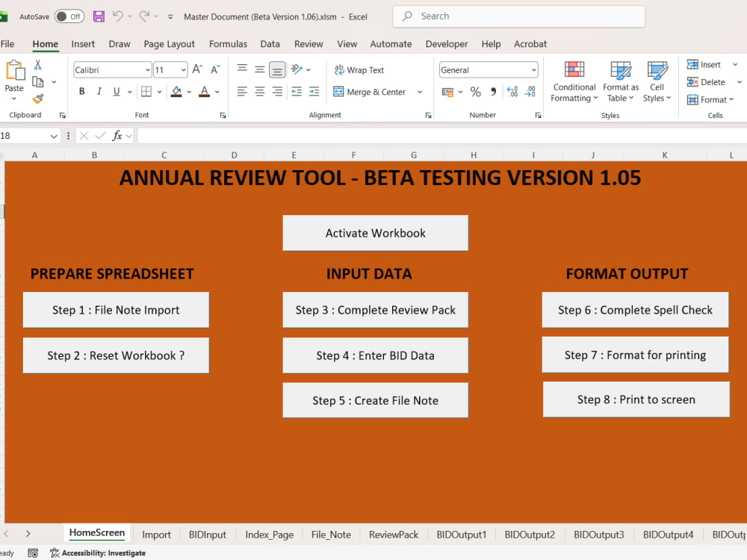Expand the Name Box dropdown
Screen dimensions: 747x560
pos(54,136)
